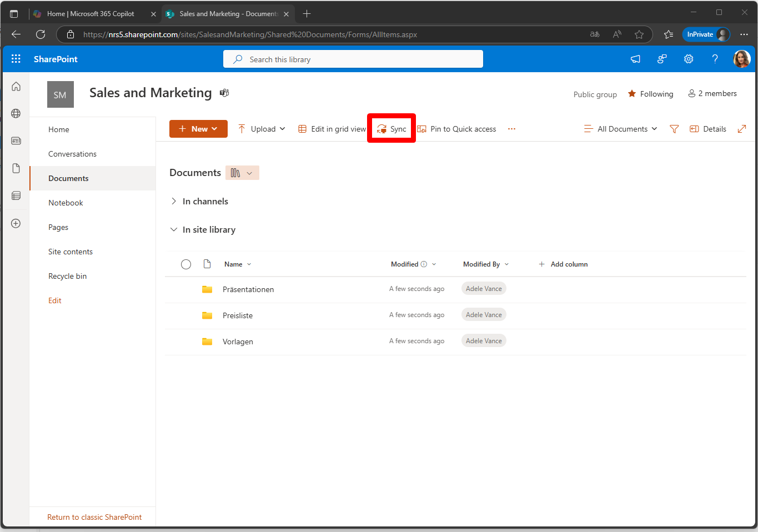The height and width of the screenshot is (532, 758).
Task: Collapse the In site library section
Action: click(174, 229)
